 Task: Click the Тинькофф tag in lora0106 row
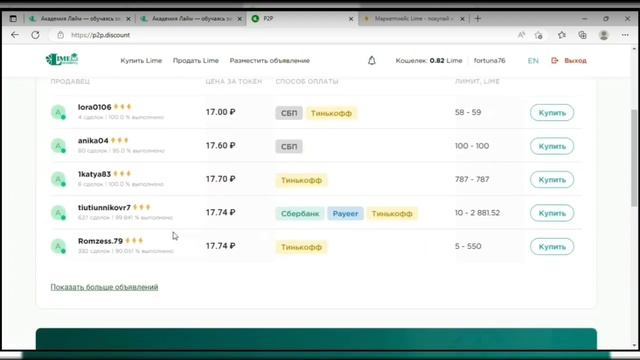click(331, 113)
